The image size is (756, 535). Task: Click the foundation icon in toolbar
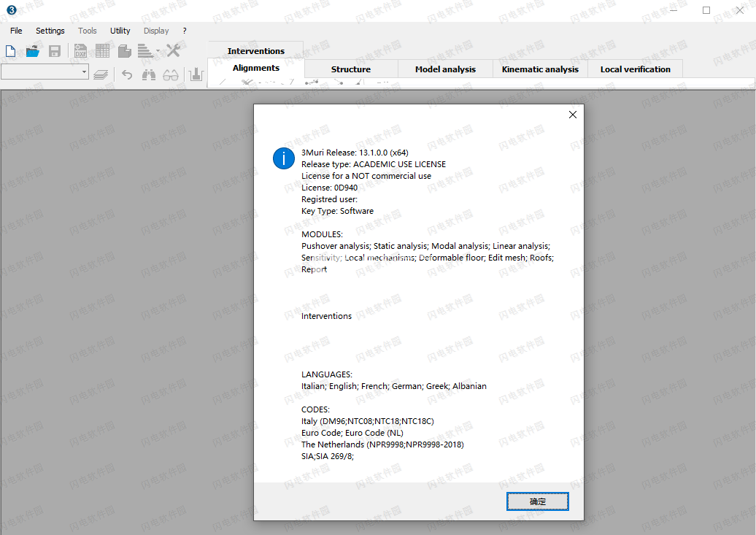(x=196, y=74)
